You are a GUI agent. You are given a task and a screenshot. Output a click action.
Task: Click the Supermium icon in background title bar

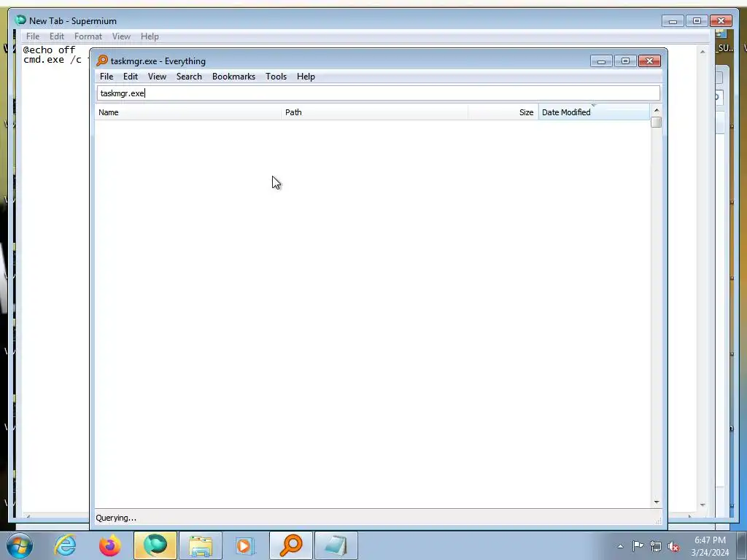(20, 20)
